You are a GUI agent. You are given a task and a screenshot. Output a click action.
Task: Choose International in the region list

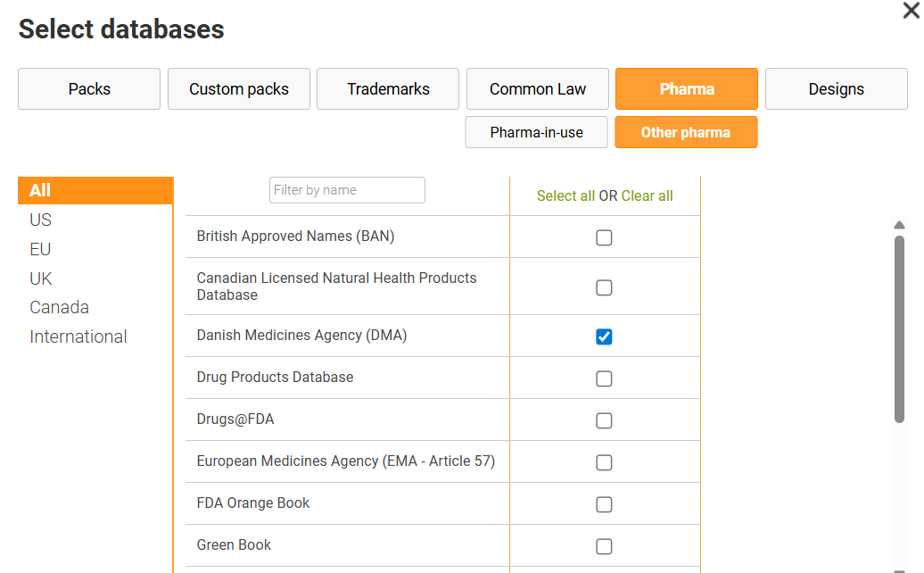78,336
